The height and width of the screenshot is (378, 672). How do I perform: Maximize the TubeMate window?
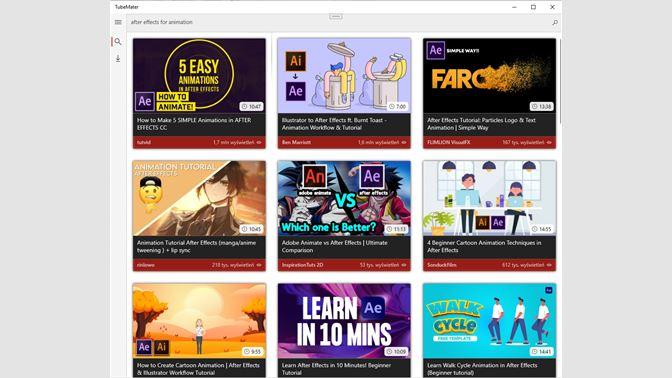click(533, 7)
